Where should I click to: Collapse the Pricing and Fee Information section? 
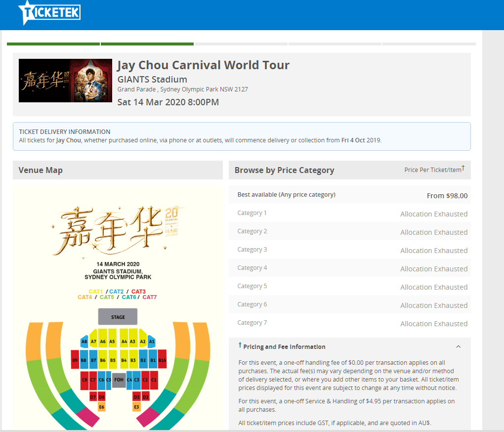458,347
